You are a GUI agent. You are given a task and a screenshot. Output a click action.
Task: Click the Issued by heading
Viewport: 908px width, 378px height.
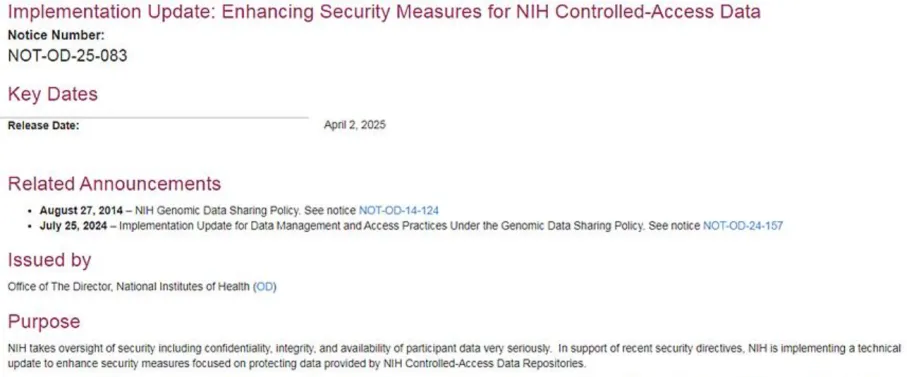click(49, 260)
